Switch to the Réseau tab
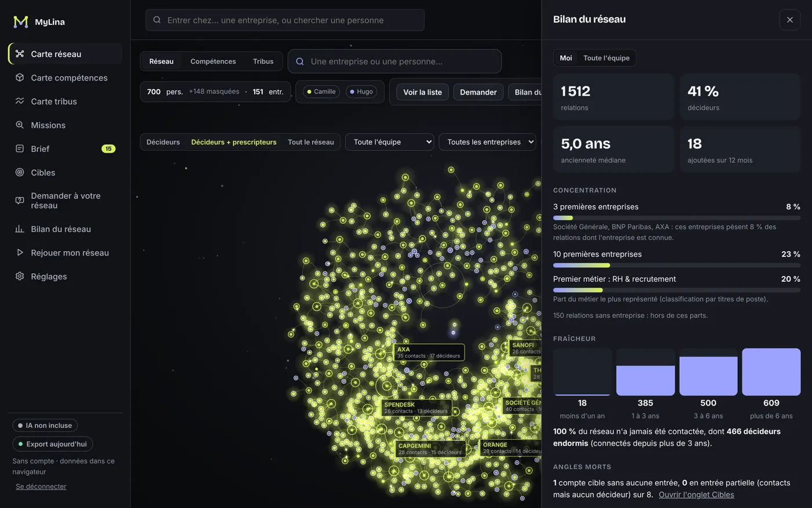Viewport: 812px width, 508px height. (x=161, y=61)
